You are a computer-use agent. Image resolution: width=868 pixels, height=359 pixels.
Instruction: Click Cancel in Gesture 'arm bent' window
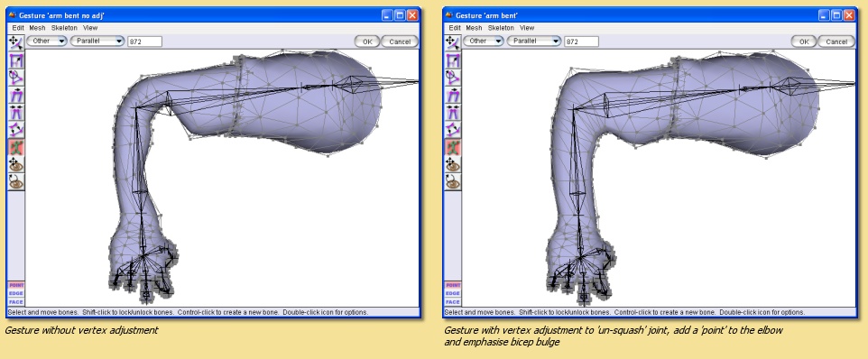click(x=836, y=41)
